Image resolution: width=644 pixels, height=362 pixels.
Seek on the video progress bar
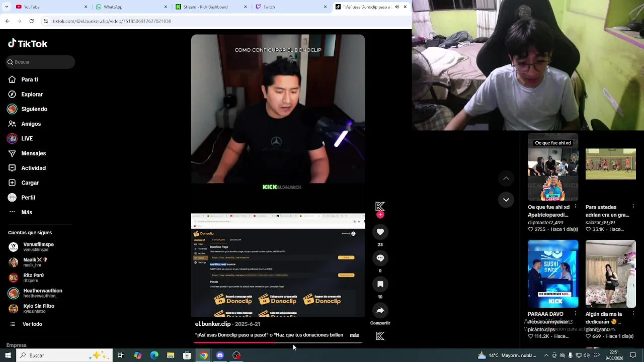tap(278, 343)
